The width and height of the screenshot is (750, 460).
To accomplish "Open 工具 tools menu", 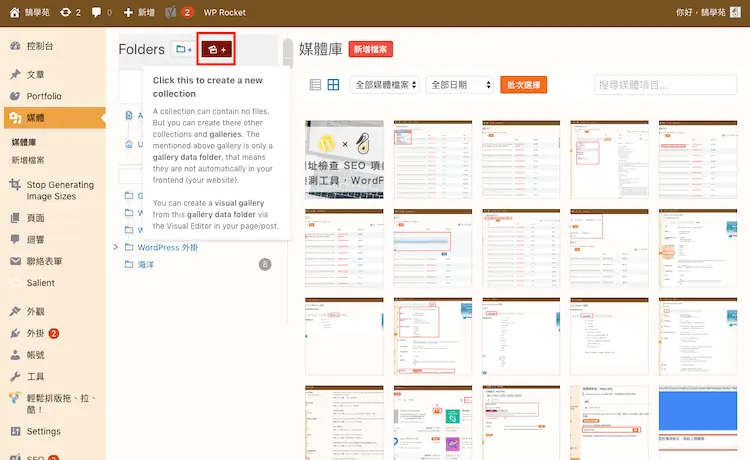I will [35, 376].
